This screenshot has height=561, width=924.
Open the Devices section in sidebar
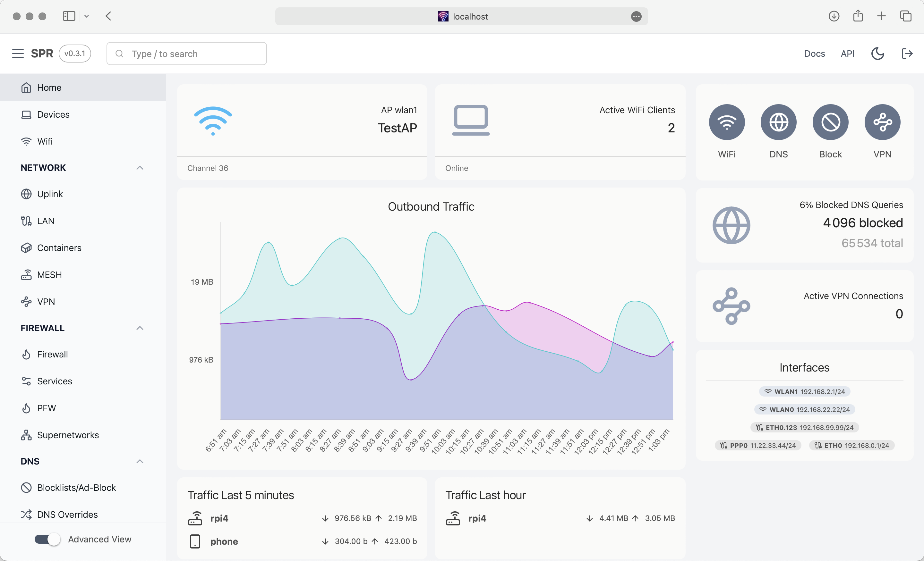tap(53, 114)
